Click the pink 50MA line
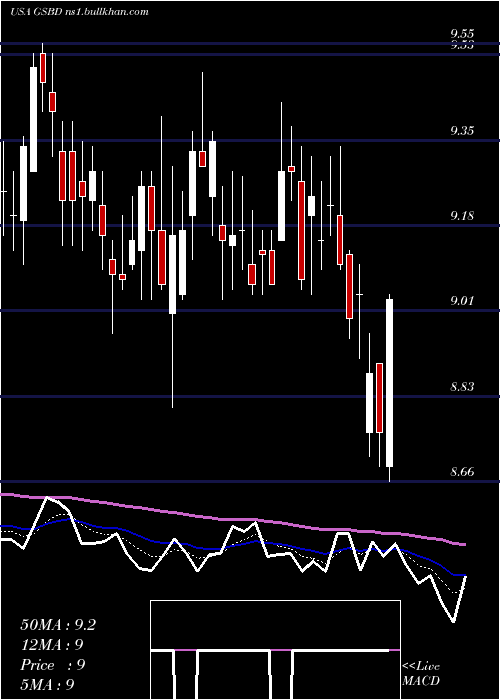The image size is (500, 700). [x=233, y=519]
